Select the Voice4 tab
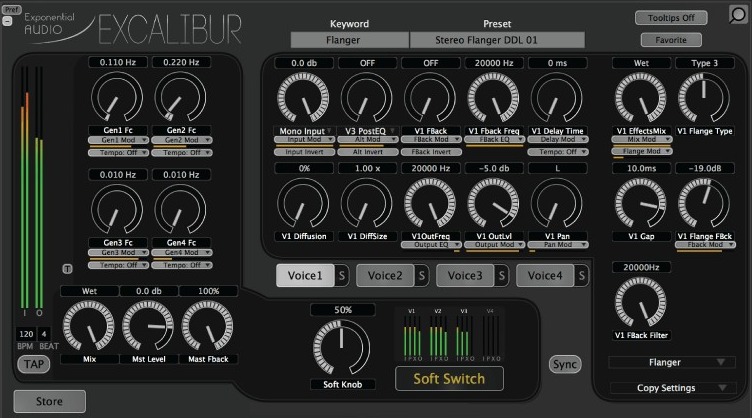The height and width of the screenshot is (418, 752). tap(545, 276)
